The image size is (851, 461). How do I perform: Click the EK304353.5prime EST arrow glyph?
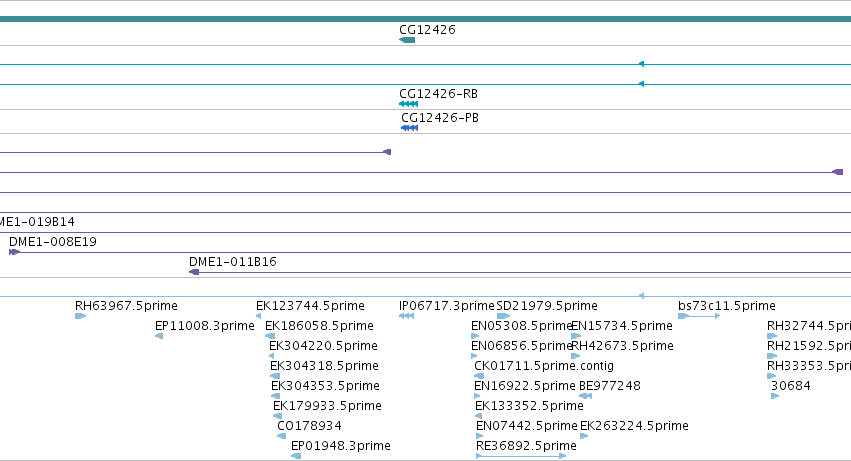(x=276, y=396)
